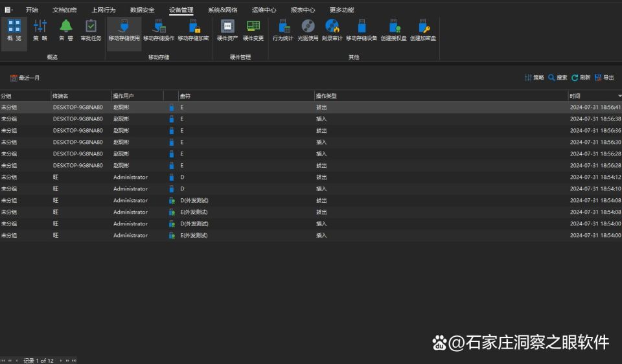Open the 策略 sliders icon in ribbon
This screenshot has width=622, height=364.
click(x=40, y=30)
